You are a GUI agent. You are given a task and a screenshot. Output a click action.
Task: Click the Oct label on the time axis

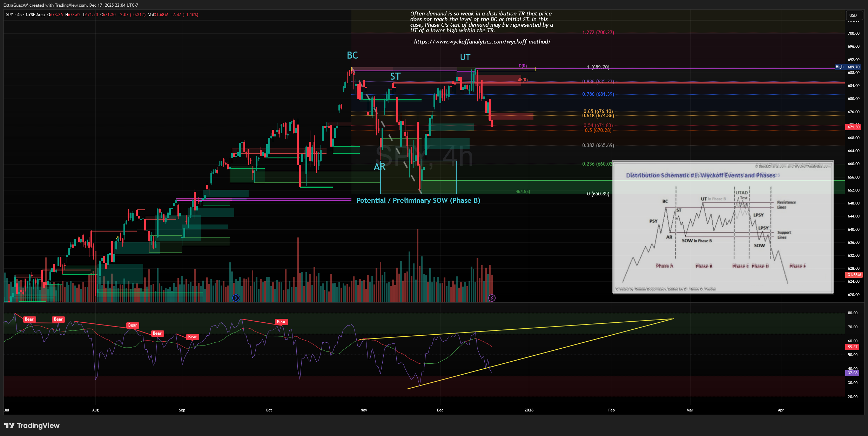pos(269,410)
